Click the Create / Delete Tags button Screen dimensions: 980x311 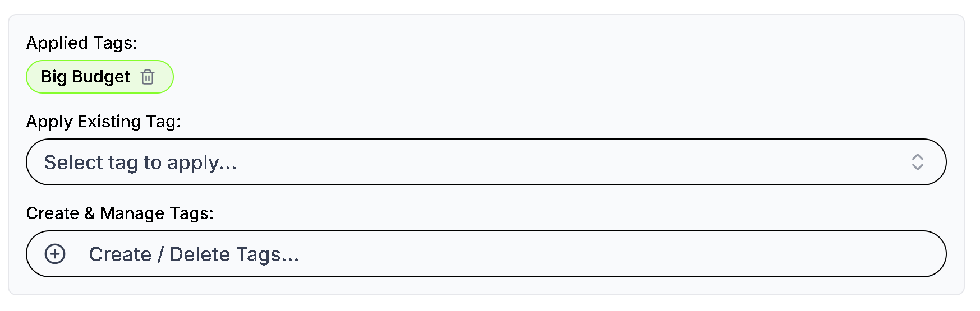[x=486, y=254]
